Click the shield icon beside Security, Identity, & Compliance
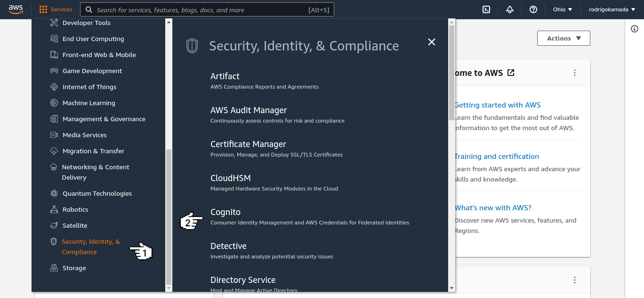644x298 pixels. [x=54, y=241]
